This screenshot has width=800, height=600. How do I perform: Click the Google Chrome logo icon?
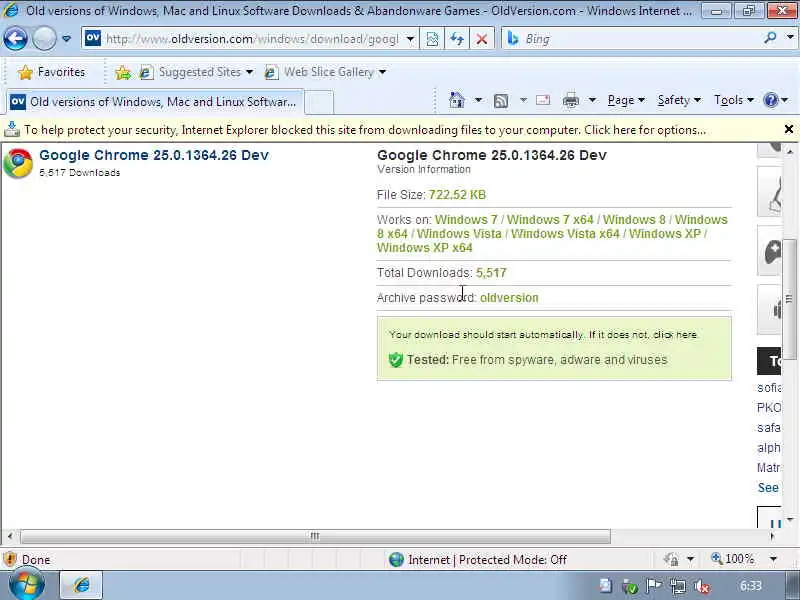click(x=18, y=163)
